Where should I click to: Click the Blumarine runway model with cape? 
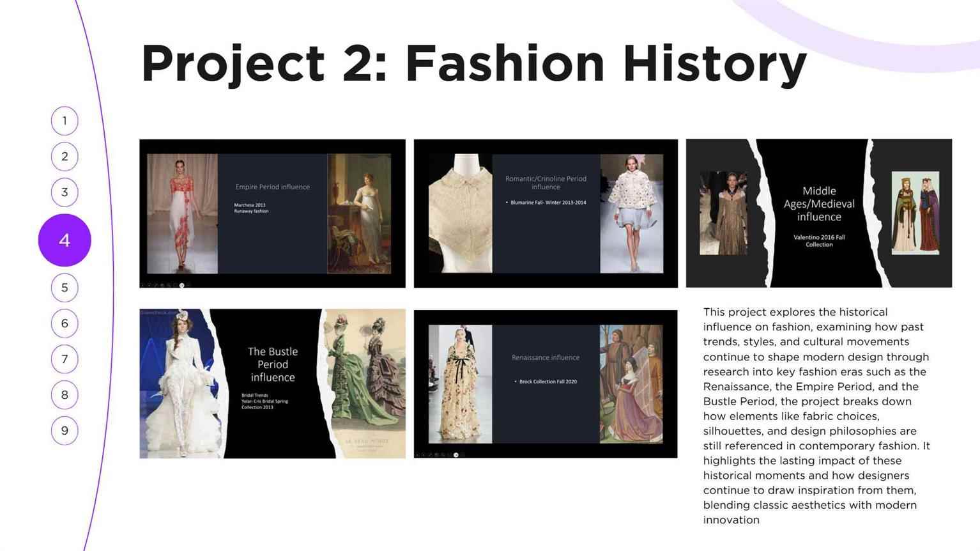click(x=632, y=213)
